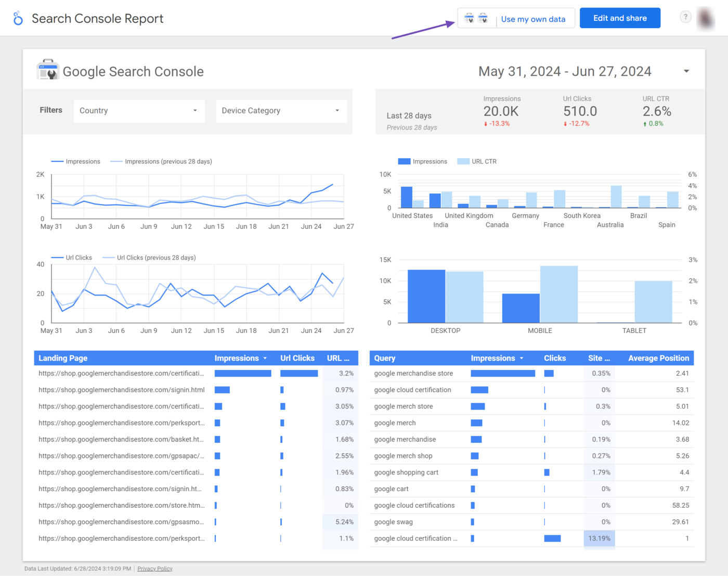Open the Device Category filter dropdown
The width and height of the screenshot is (728, 576).
pos(281,111)
